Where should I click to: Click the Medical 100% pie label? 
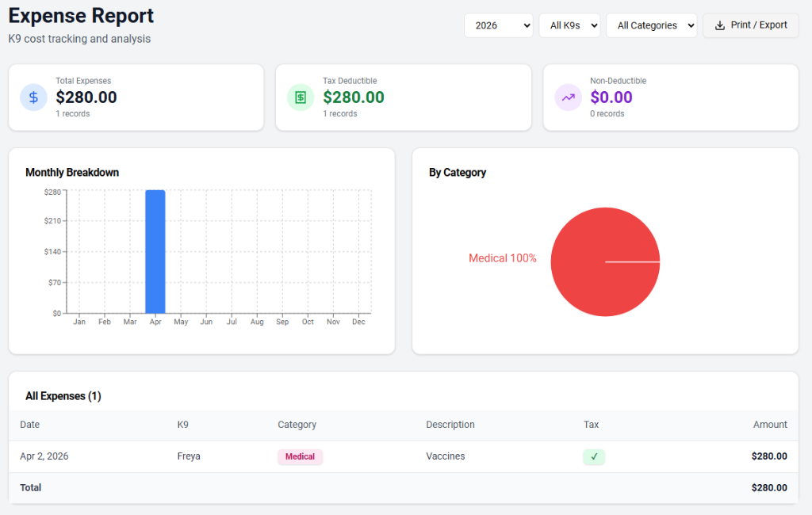(502, 258)
